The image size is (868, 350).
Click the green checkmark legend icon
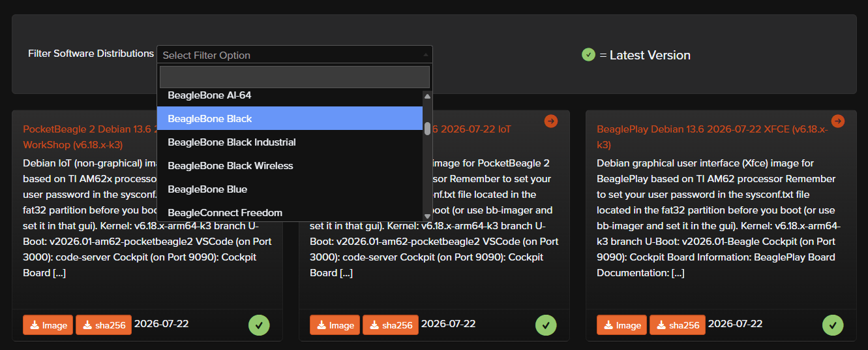click(x=588, y=55)
